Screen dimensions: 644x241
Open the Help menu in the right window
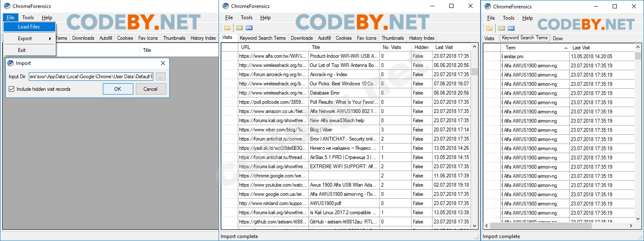pos(527,18)
